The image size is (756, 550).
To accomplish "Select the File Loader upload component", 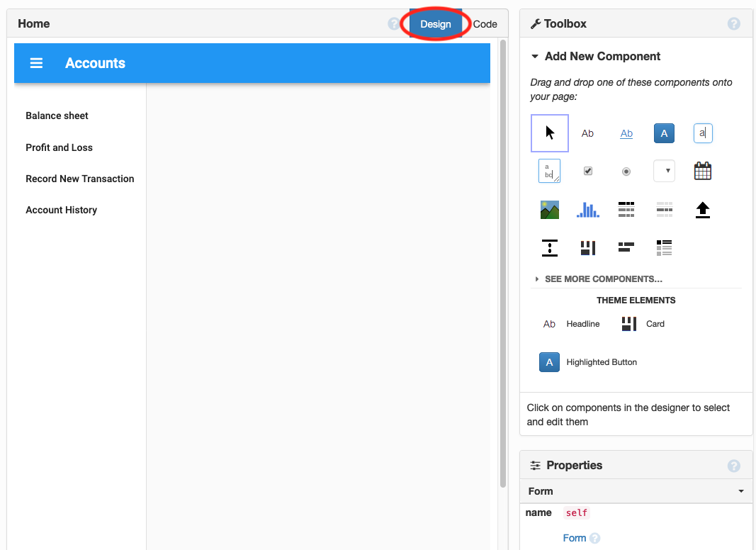I will 702,209.
